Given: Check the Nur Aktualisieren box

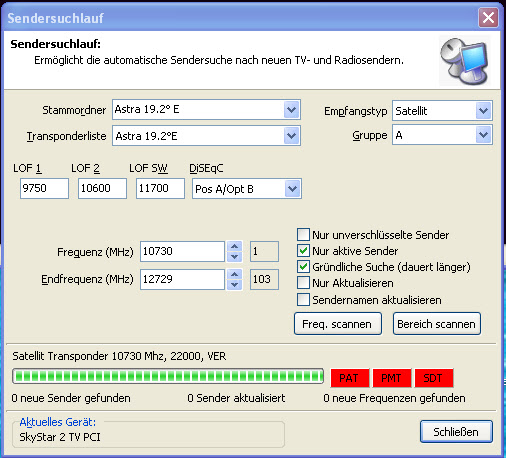Looking at the screenshot, I should pyautogui.click(x=303, y=283).
